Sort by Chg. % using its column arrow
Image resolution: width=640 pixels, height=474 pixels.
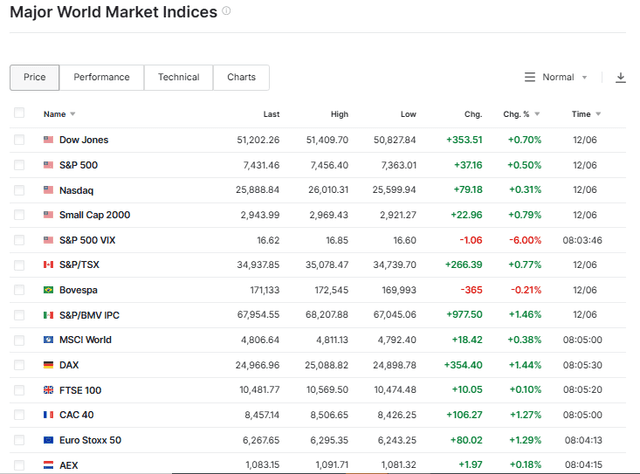[537, 114]
